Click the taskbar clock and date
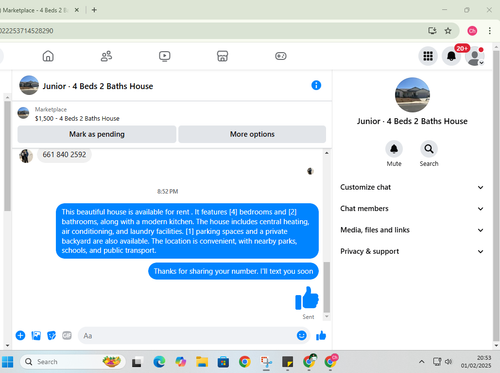The height and width of the screenshot is (373, 500). 476,362
